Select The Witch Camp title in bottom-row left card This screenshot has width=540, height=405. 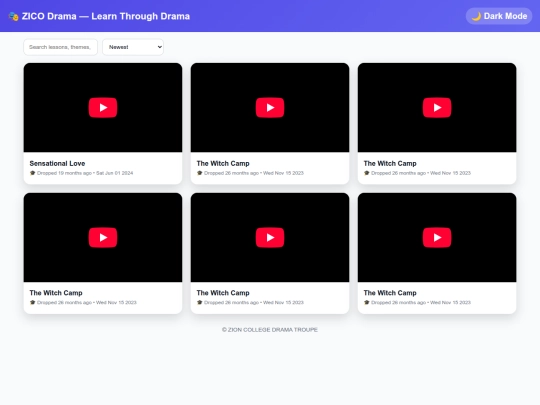[x=56, y=293]
